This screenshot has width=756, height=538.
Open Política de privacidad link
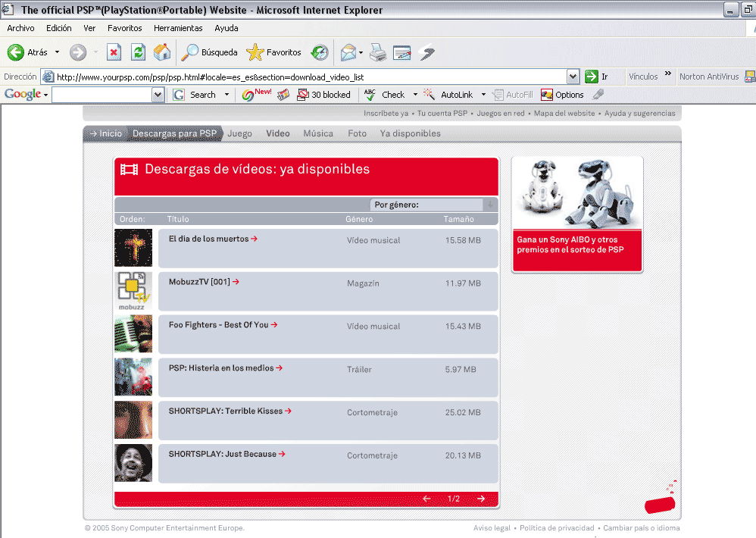[x=557, y=528]
